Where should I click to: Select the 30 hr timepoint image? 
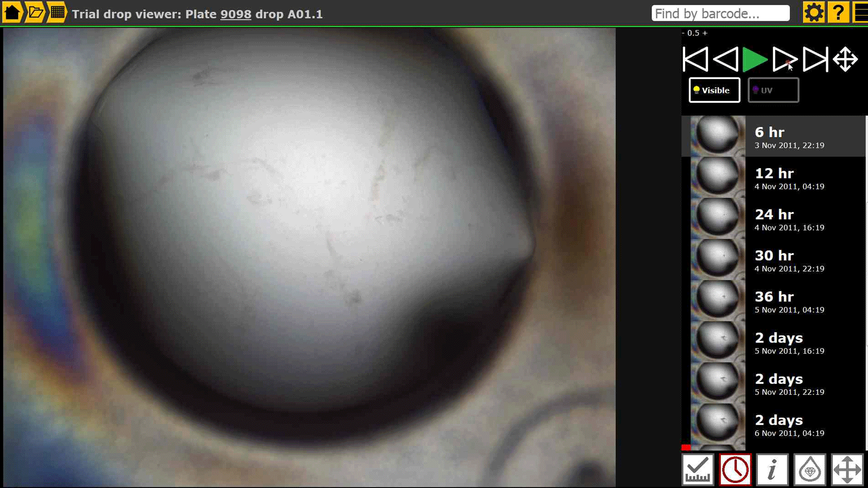tap(774, 260)
